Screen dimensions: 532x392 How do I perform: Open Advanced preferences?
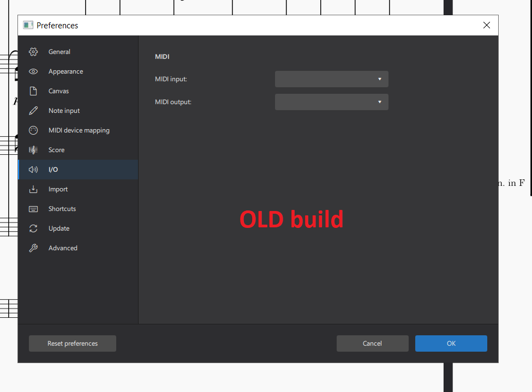coord(79,248)
